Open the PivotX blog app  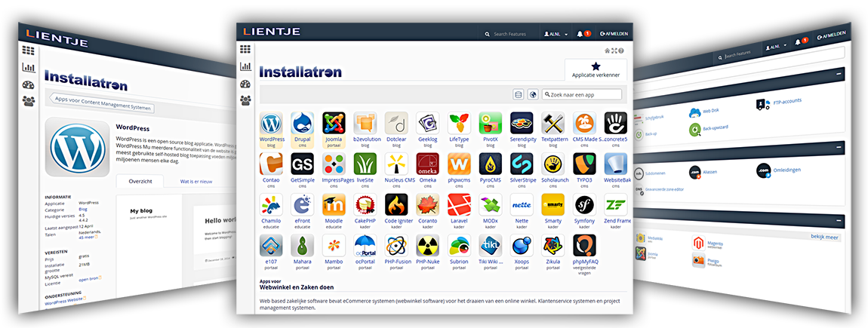click(x=490, y=124)
